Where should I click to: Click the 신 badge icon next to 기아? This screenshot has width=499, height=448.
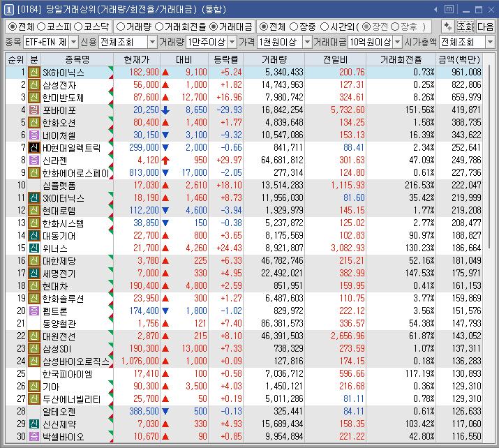tap(33, 387)
